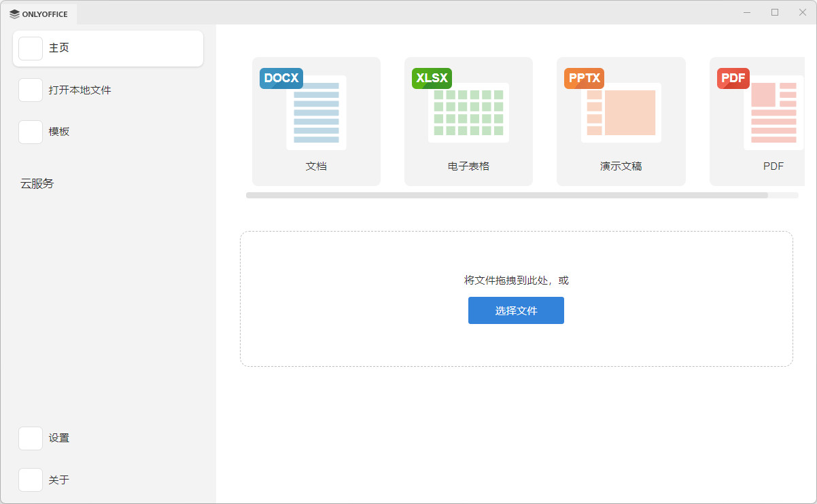Click the icon box beside 主页
This screenshot has height=504, width=817.
click(31, 48)
